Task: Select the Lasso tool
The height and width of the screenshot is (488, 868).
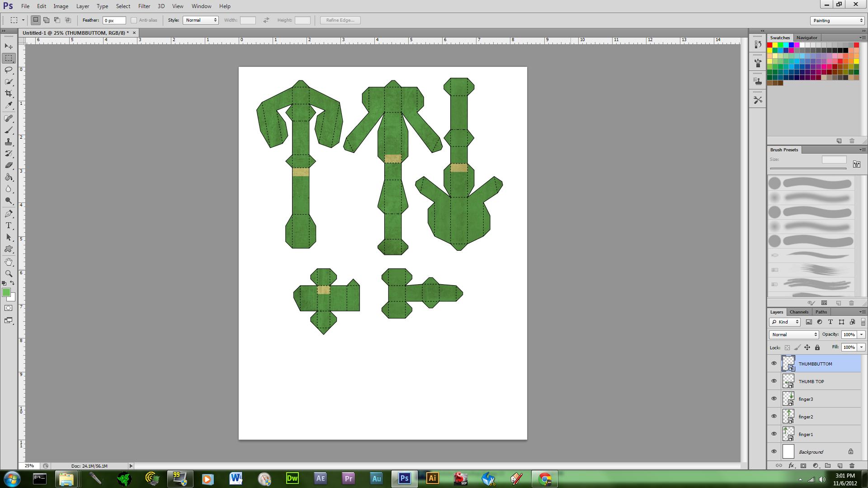Action: pyautogui.click(x=9, y=70)
